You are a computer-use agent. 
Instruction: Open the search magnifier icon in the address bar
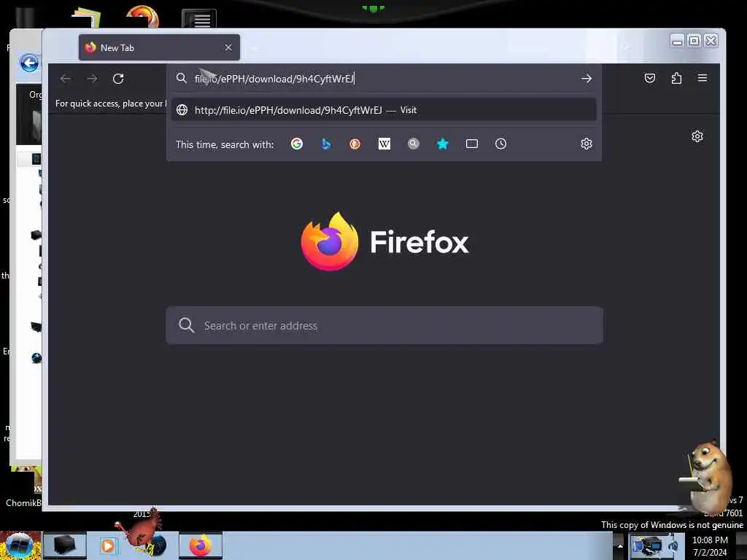182,78
